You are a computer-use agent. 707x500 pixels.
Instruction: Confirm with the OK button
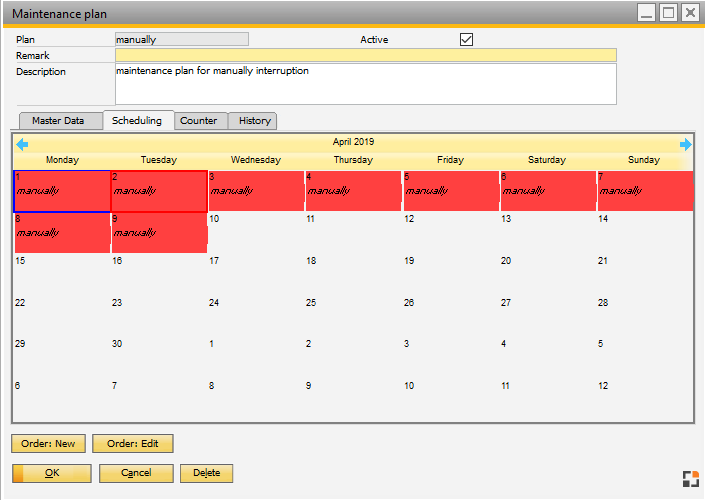[52, 473]
